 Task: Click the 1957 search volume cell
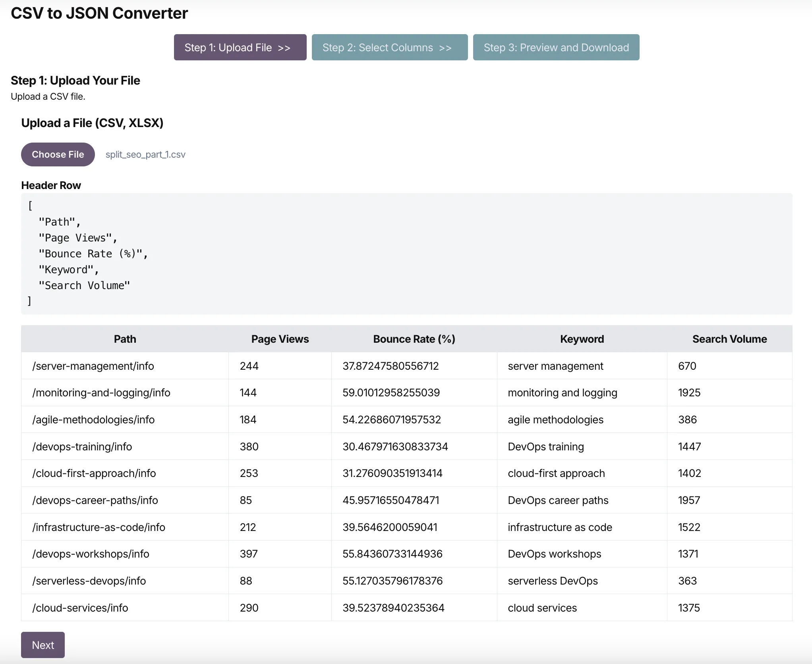coord(689,500)
